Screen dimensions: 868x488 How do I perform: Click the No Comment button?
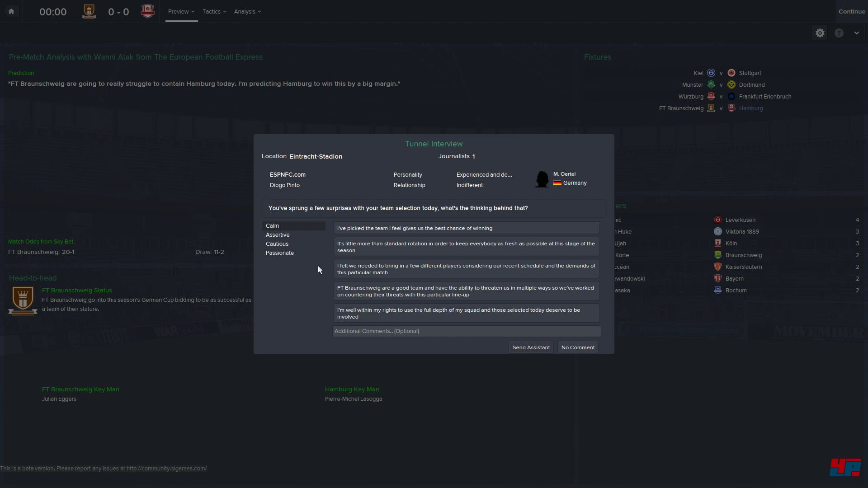click(x=578, y=347)
